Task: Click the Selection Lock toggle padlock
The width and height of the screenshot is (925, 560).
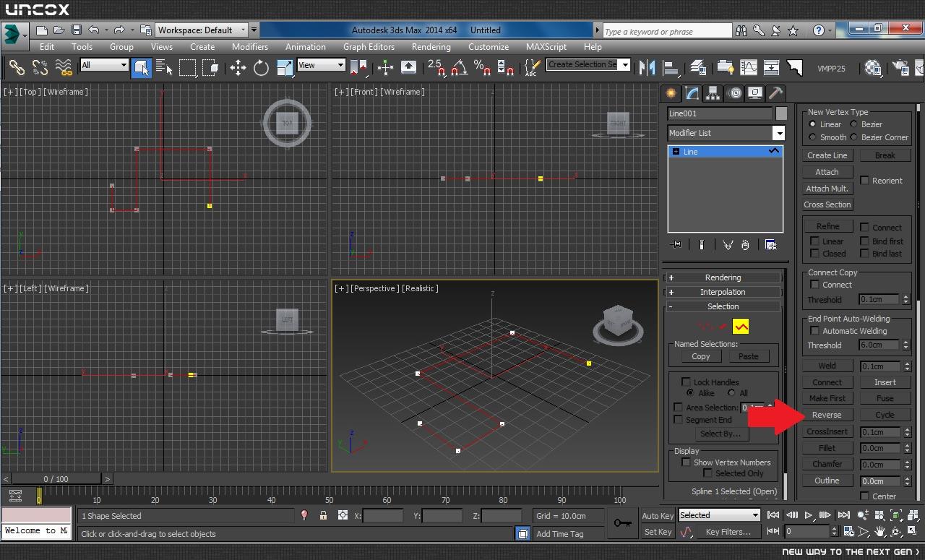Action: pos(323,515)
